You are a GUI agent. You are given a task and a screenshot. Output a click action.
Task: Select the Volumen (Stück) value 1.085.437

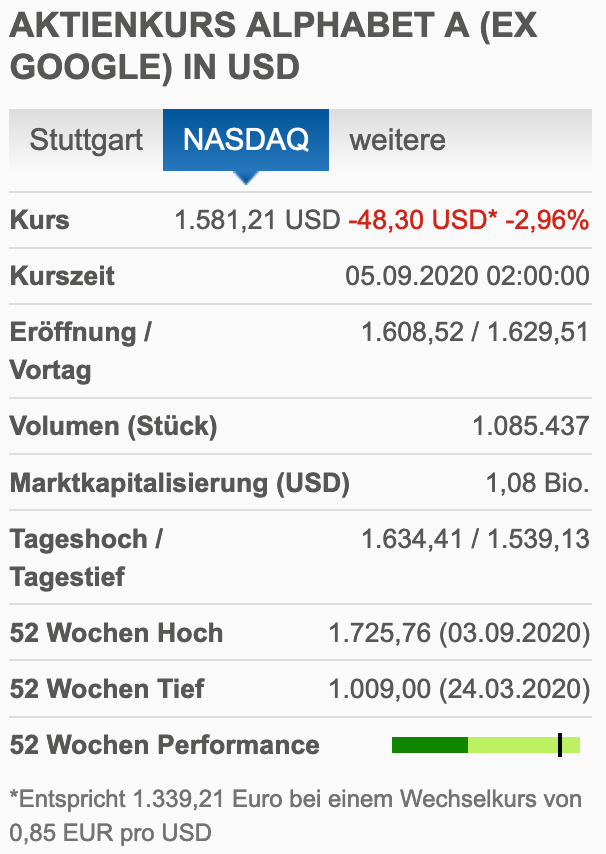coord(530,426)
